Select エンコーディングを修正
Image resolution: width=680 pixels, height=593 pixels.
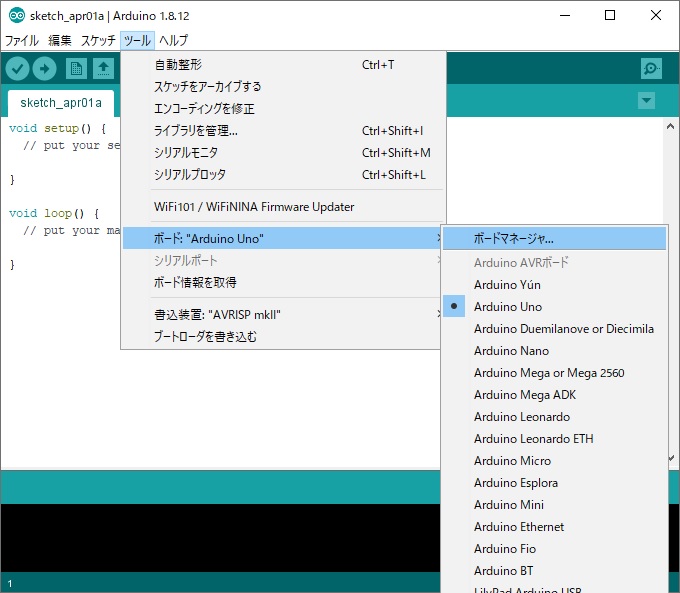(x=284, y=108)
